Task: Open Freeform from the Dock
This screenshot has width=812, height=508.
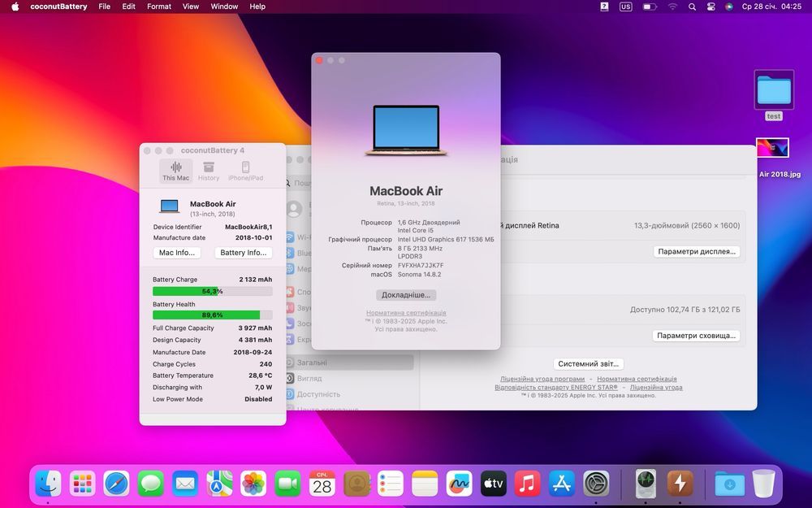Action: coord(459,484)
